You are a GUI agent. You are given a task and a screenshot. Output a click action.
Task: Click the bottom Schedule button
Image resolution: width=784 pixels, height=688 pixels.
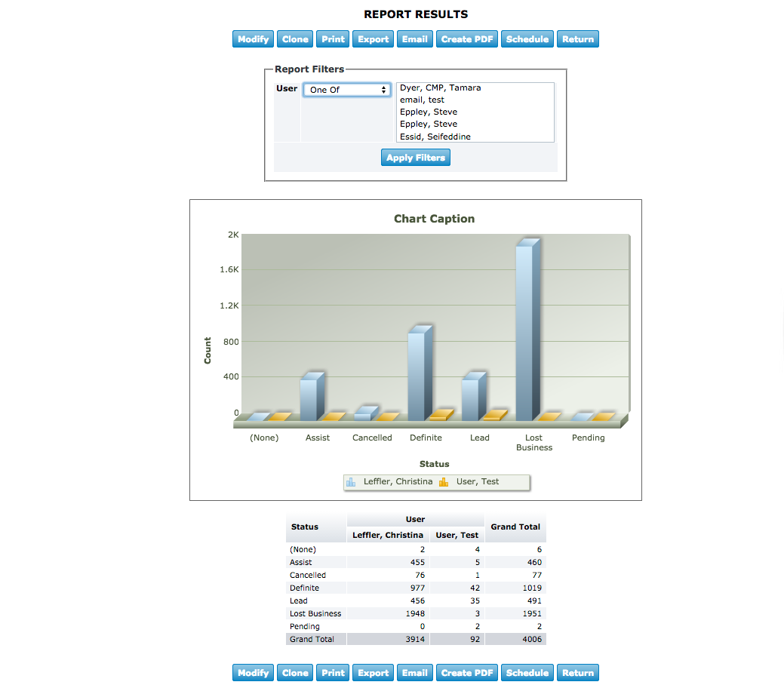coord(527,672)
